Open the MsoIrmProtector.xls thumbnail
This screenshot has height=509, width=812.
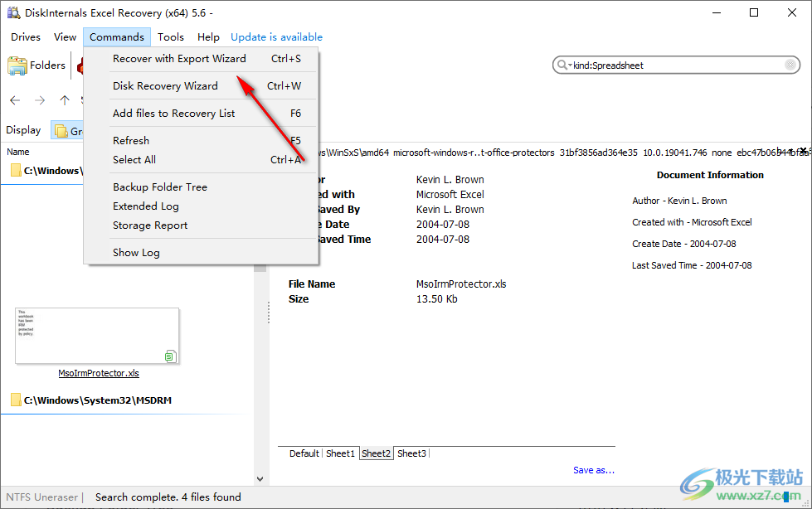tap(97, 336)
